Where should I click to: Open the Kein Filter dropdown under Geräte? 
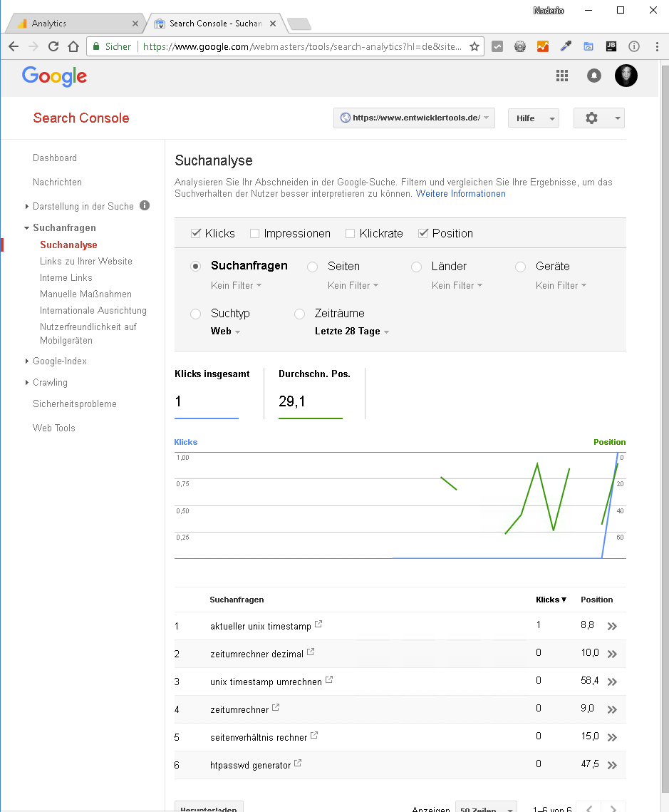coord(561,285)
